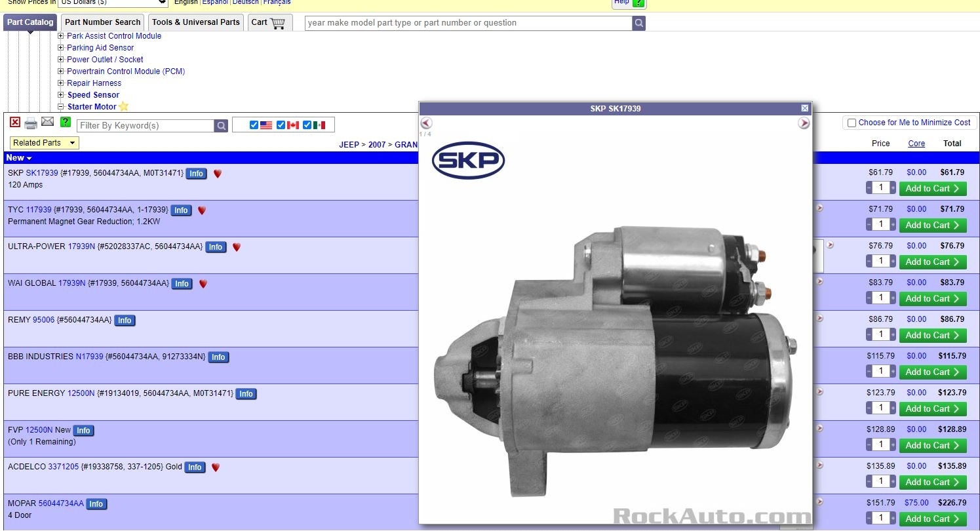
Task: Click the magnifier beside Filter By Keyword
Action: click(x=222, y=126)
